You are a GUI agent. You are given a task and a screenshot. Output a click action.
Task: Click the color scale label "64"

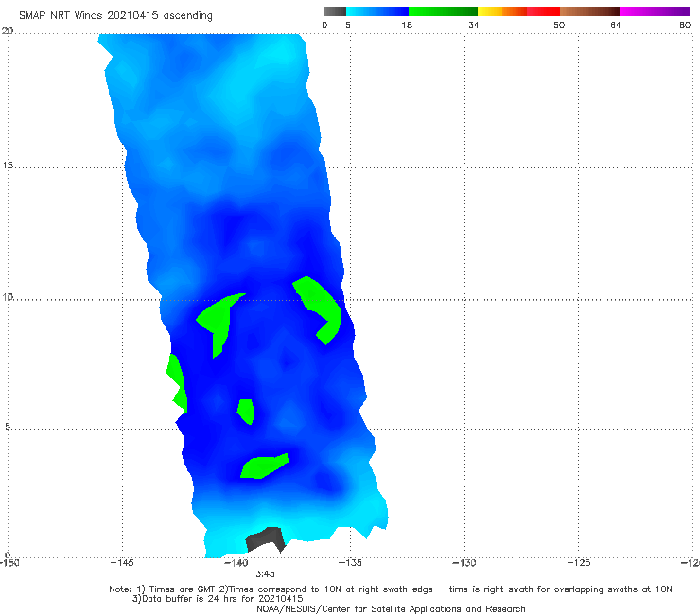point(616,25)
